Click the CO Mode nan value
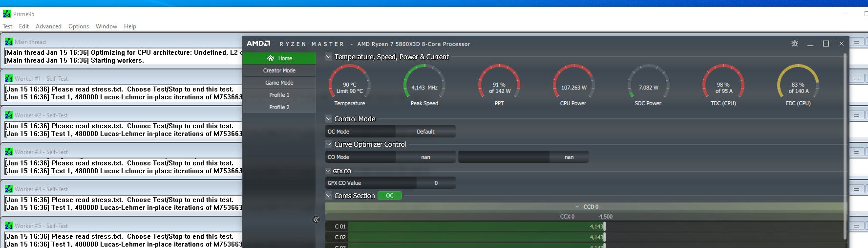Screen dimensions: 868x248 [x=425, y=157]
